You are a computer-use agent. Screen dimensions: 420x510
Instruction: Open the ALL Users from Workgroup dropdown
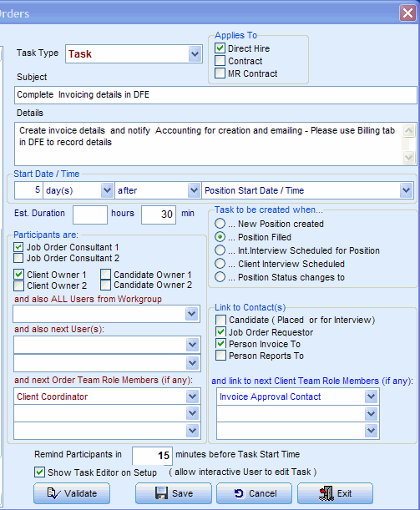point(192,314)
